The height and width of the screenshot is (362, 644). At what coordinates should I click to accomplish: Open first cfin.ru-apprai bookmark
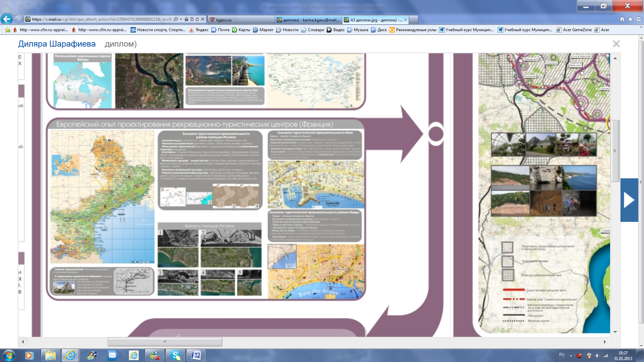(41, 30)
